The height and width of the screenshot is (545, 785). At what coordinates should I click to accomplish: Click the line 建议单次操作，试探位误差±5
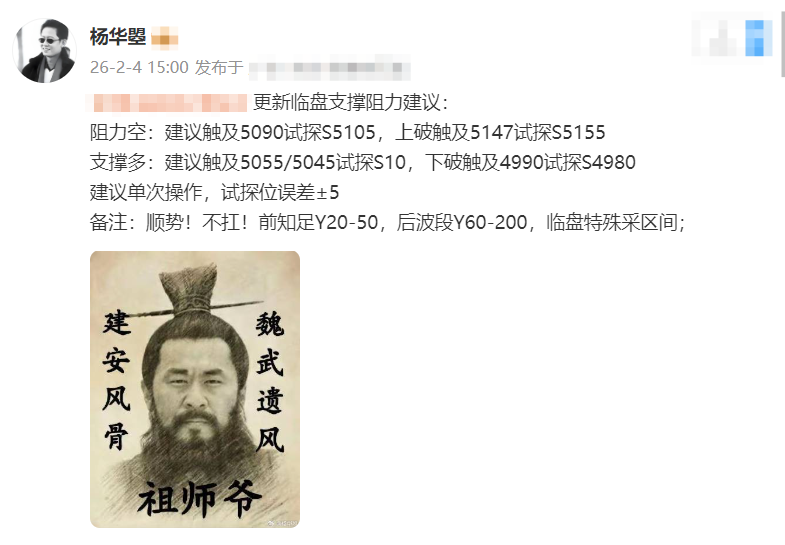pos(214,193)
